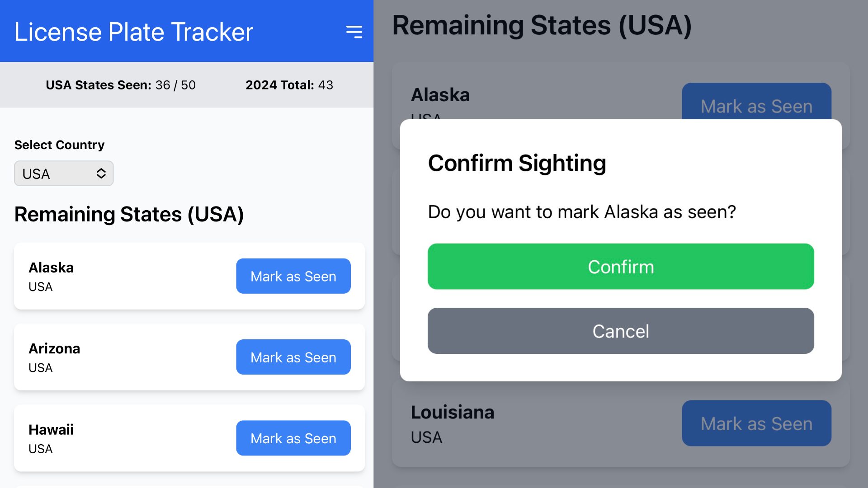Click the Confirm sighting button
Viewport: 868px width, 488px height.
point(621,266)
